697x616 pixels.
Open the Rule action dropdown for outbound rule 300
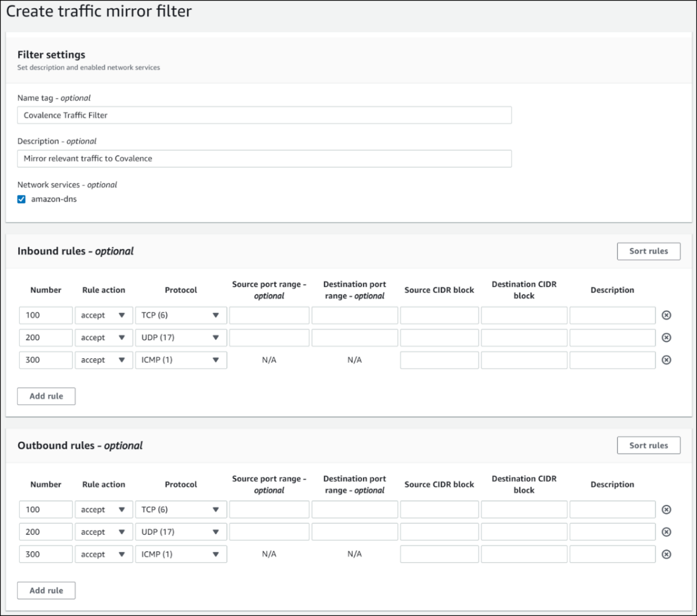pyautogui.click(x=103, y=554)
